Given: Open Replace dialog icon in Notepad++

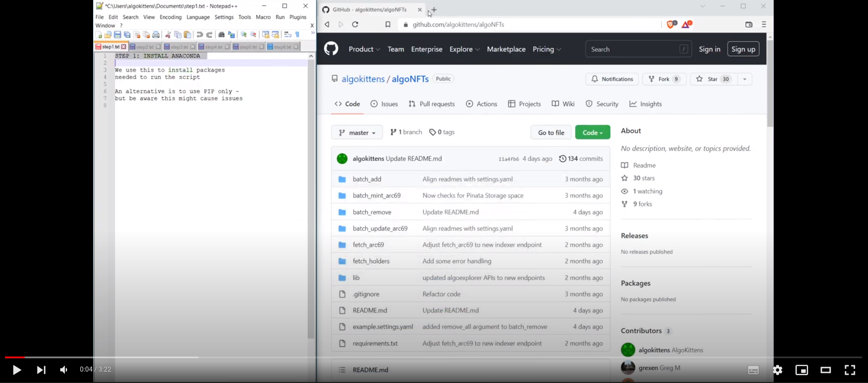Looking at the screenshot, I should [231, 35].
